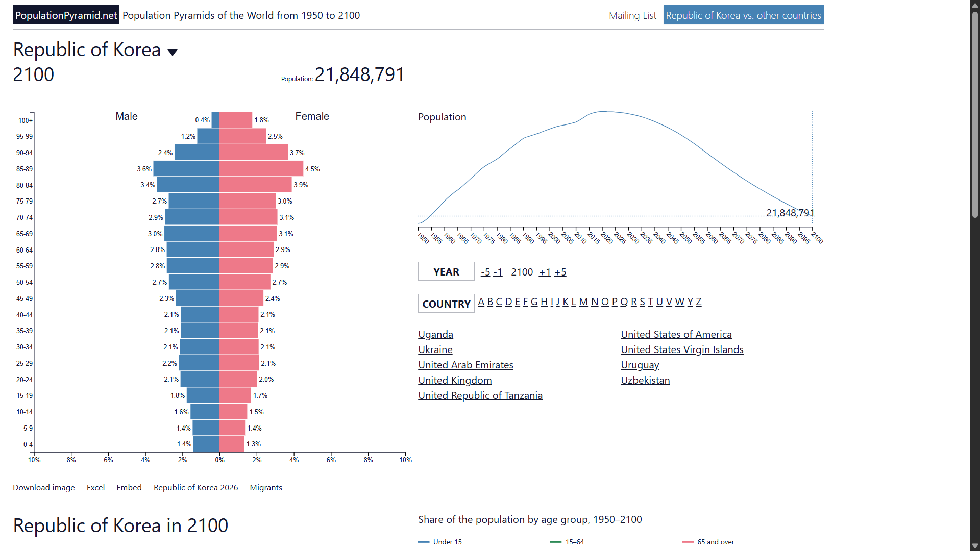Select letter K in country index

(566, 302)
